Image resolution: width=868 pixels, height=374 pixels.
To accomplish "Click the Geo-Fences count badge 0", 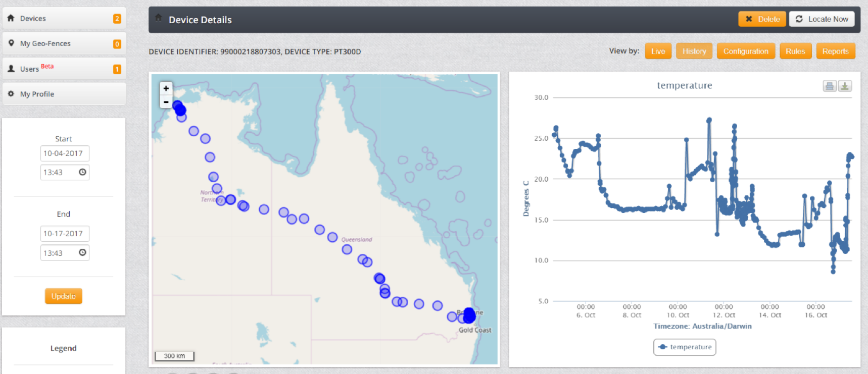I will pos(117,44).
